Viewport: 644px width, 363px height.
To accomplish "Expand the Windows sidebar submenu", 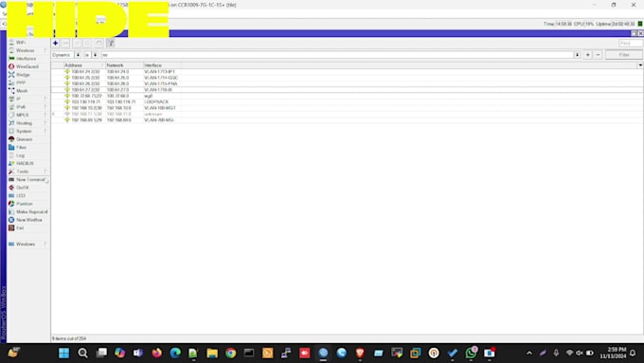I will pos(26,245).
